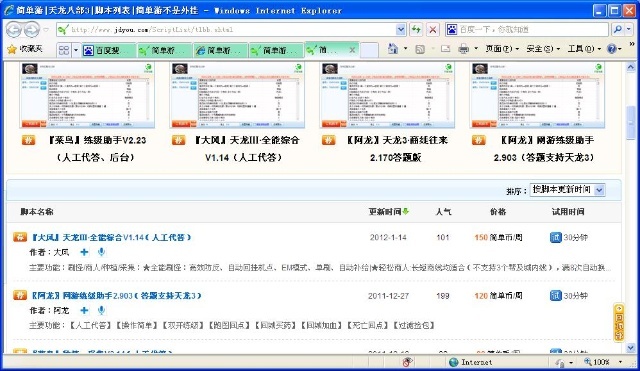Screen dimensions: 640x371
Task: Sort by the 价格 column header
Action: tap(498, 211)
